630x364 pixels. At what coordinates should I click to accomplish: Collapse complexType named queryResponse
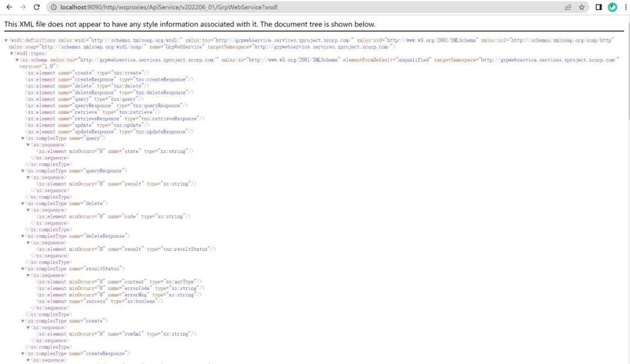pos(23,171)
